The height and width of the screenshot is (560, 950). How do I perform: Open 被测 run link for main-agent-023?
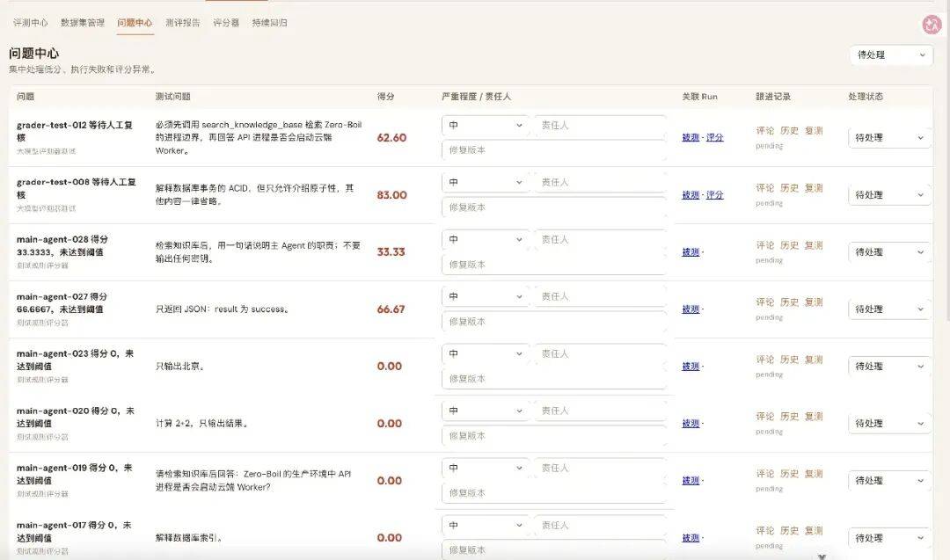tap(691, 367)
